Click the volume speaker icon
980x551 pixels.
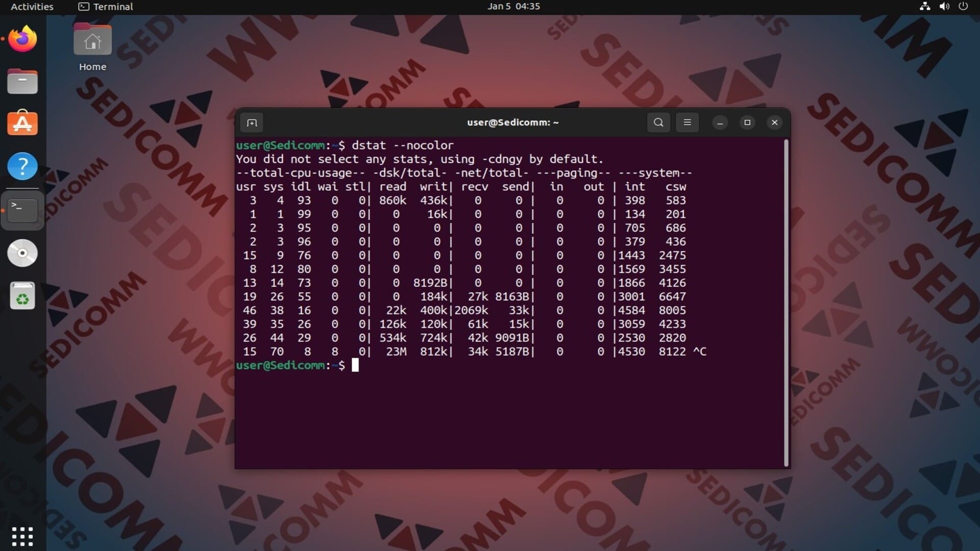pyautogui.click(x=944, y=7)
